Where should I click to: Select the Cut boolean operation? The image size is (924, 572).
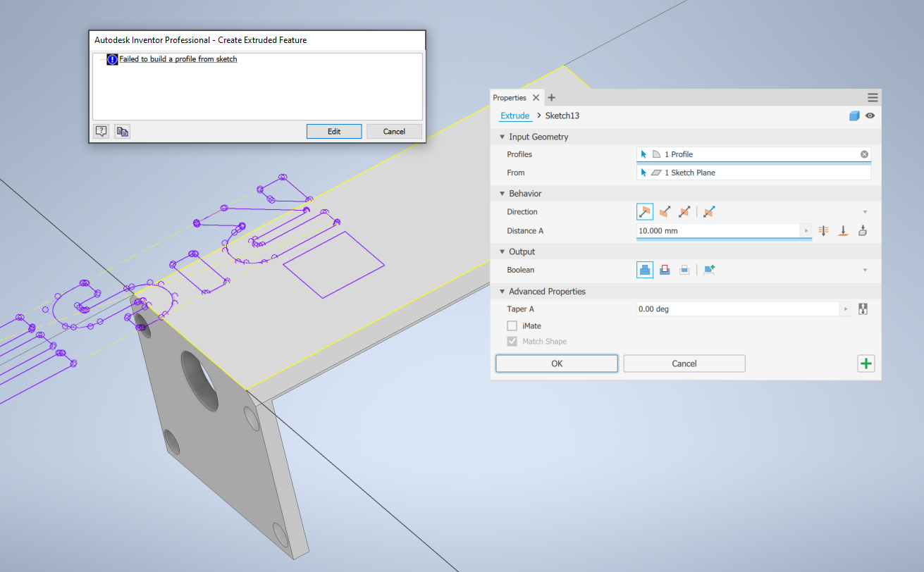point(665,269)
